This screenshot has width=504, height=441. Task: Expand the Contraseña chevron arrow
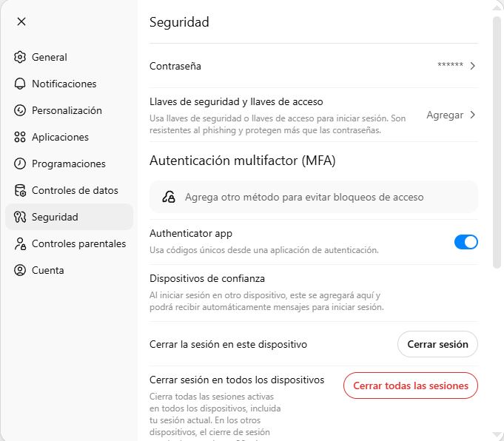472,66
